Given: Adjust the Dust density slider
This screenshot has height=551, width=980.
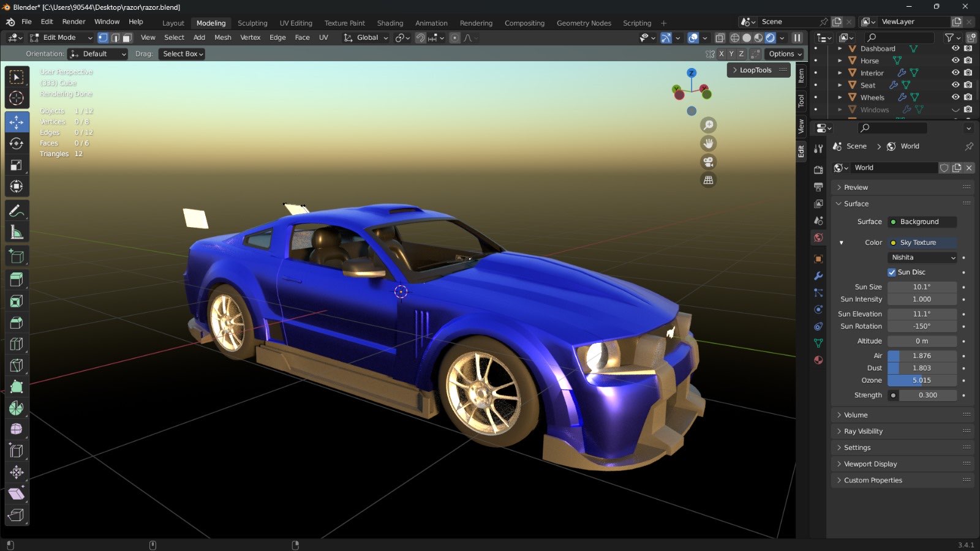Looking at the screenshot, I should (x=922, y=369).
